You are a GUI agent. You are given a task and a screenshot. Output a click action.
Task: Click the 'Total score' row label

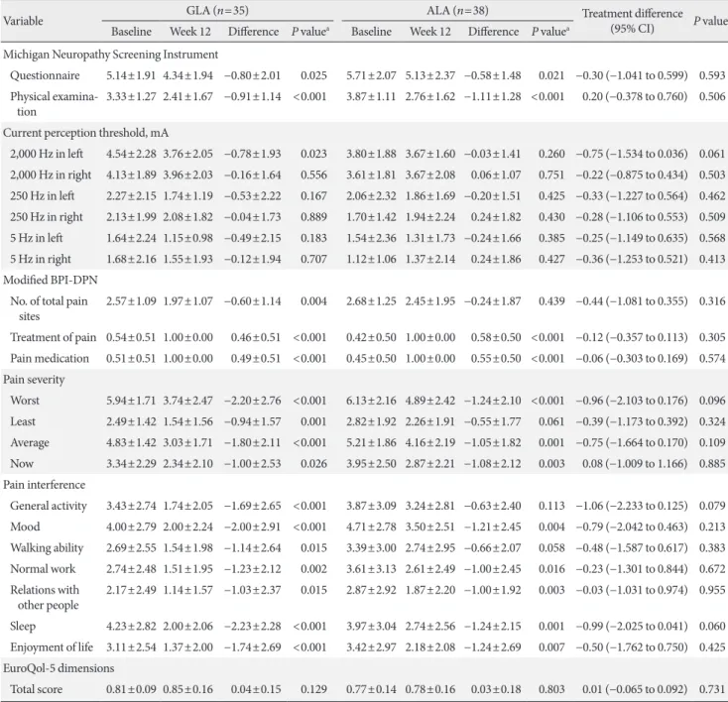click(37, 689)
